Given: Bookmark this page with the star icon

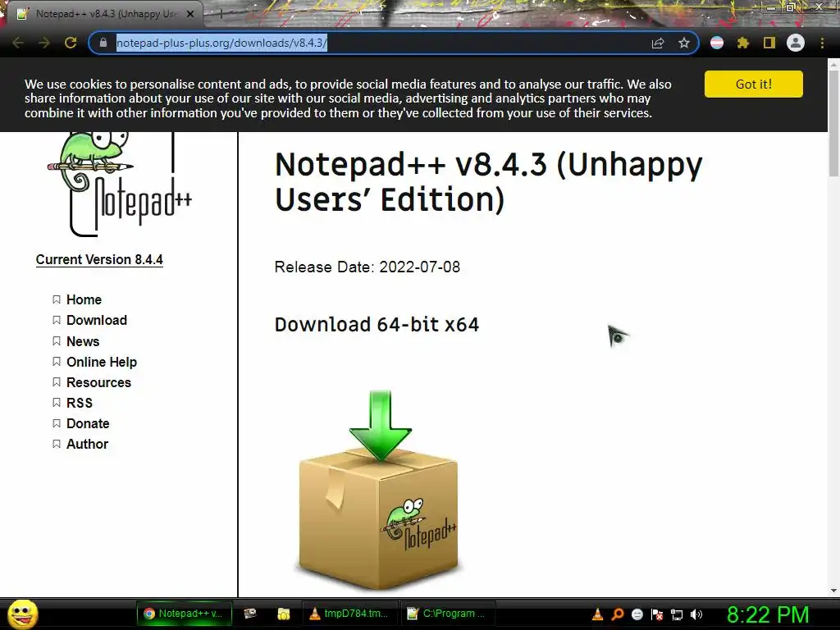Looking at the screenshot, I should click(684, 43).
